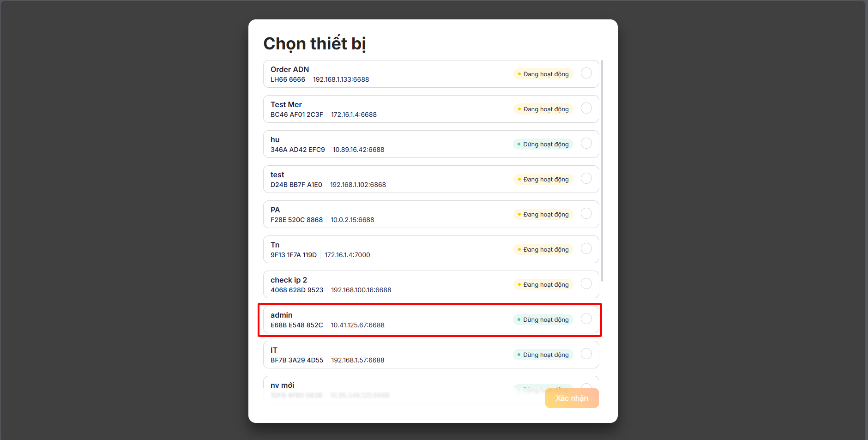Click the admin row's Dừng hoạt động badge
Viewport: 868px width, 440px height.
543,320
